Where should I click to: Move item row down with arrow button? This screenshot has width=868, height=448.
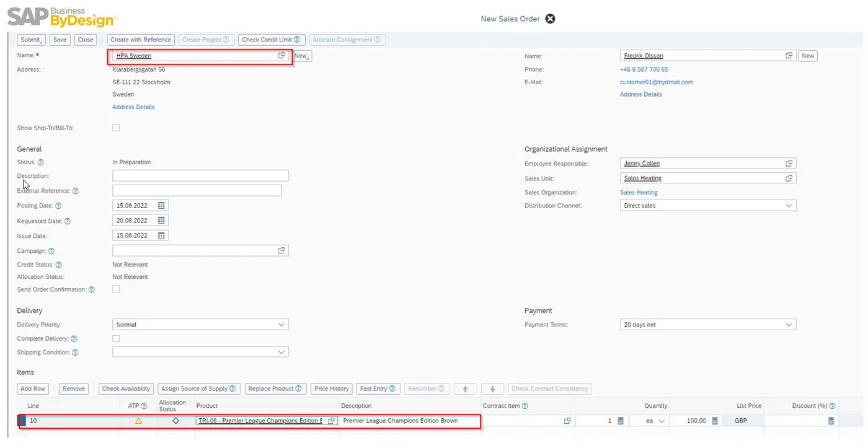[492, 389]
